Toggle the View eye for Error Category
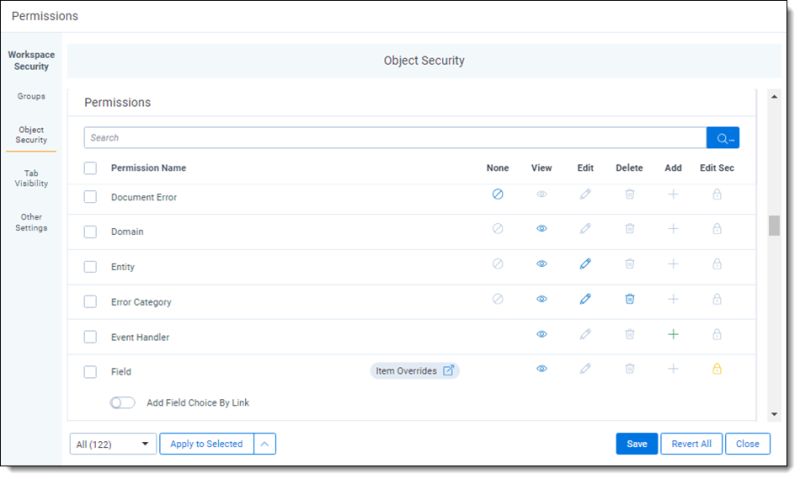800x479 pixels. pos(541,299)
